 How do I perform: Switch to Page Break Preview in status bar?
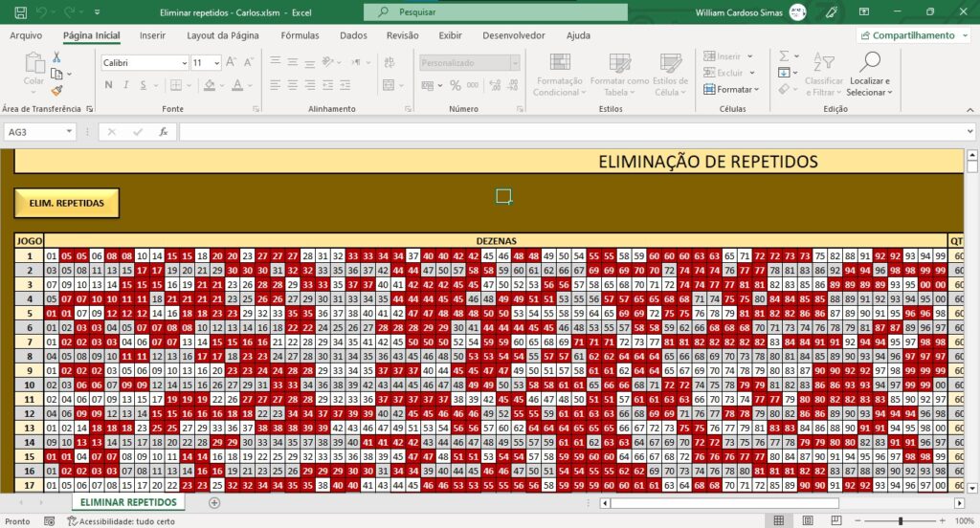point(836,520)
